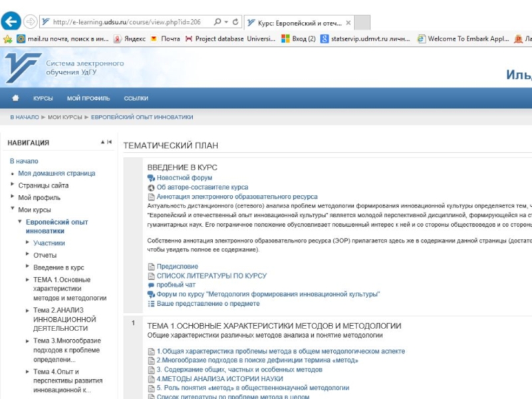Click the УдГУ logo in header
The width and height of the screenshot is (532, 399).
point(23,68)
